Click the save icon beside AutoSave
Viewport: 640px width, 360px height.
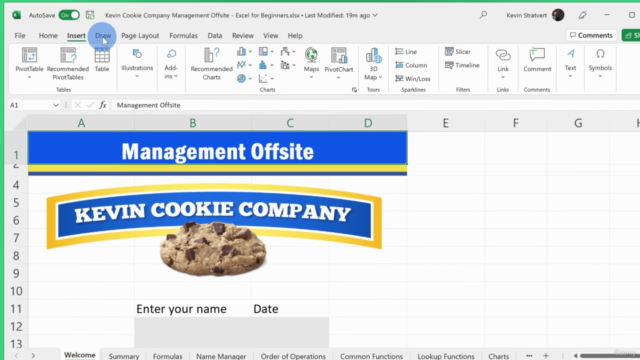(x=90, y=15)
